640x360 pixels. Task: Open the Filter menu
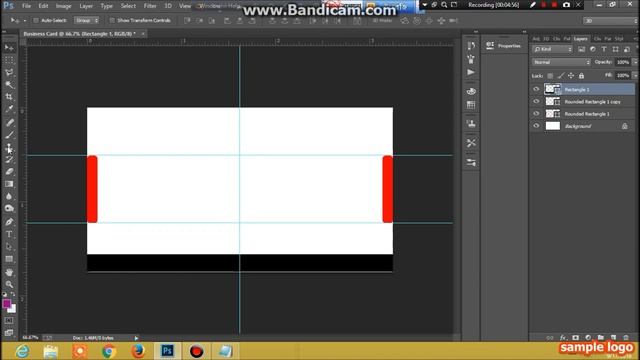pyautogui.click(x=150, y=6)
